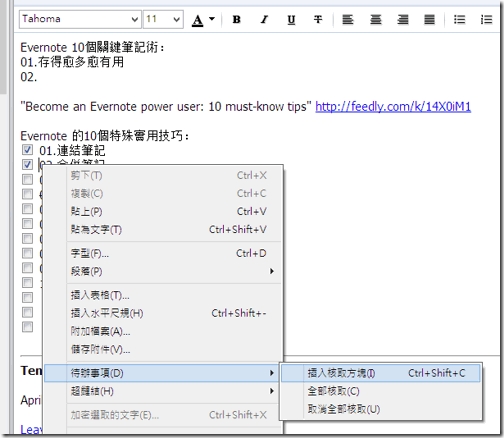504x438 pixels.
Task: Select 全部核取(C) to check all
Action: click(381, 391)
